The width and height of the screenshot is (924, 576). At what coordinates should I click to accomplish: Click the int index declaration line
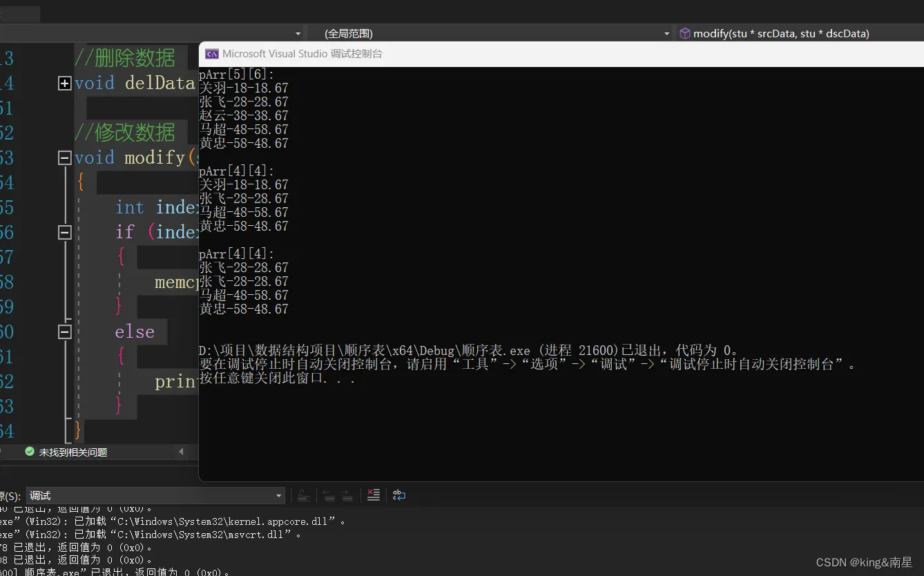(x=157, y=207)
